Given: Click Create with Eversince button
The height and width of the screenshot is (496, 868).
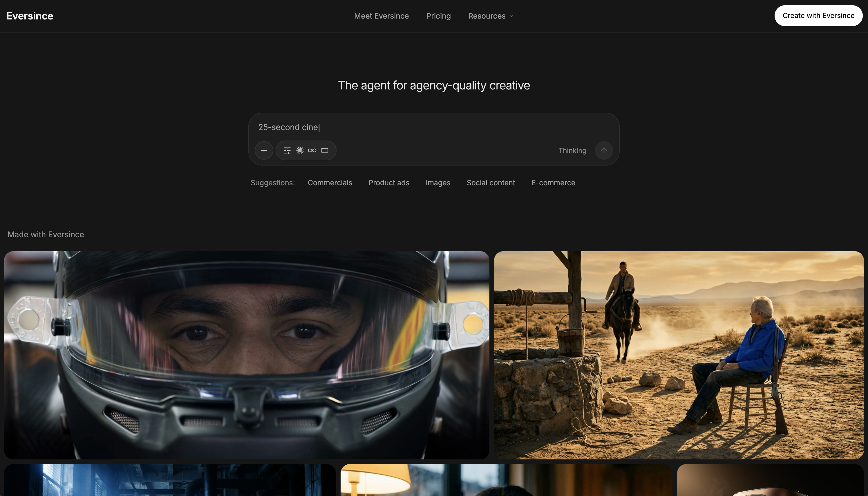Looking at the screenshot, I should (x=818, y=16).
